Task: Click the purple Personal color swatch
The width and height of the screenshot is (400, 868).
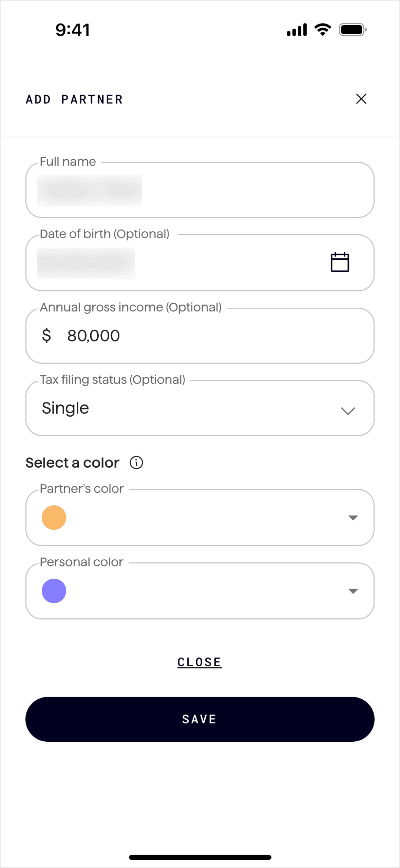Action: coord(54,591)
